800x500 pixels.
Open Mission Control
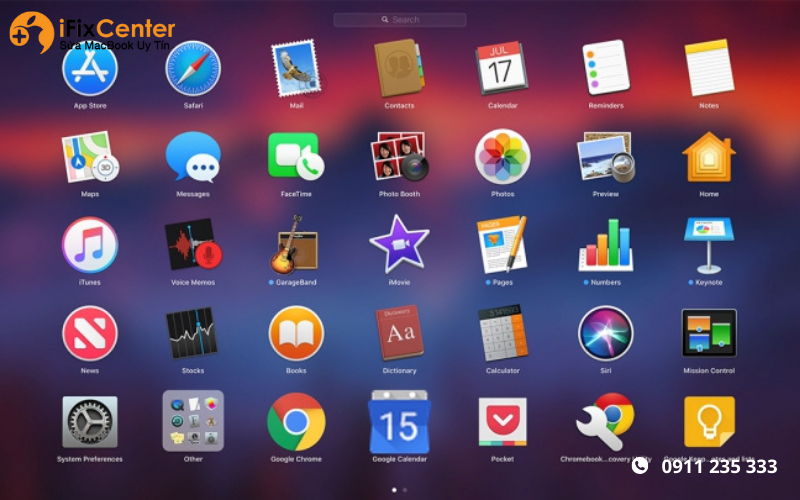(709, 333)
